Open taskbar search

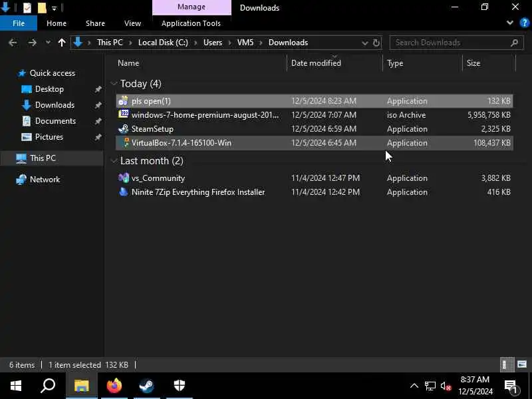(x=48, y=386)
